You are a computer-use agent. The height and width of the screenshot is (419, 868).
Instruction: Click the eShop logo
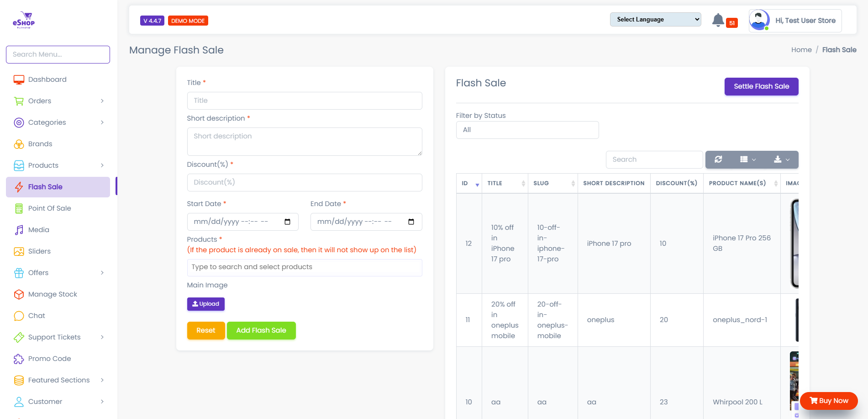click(24, 21)
